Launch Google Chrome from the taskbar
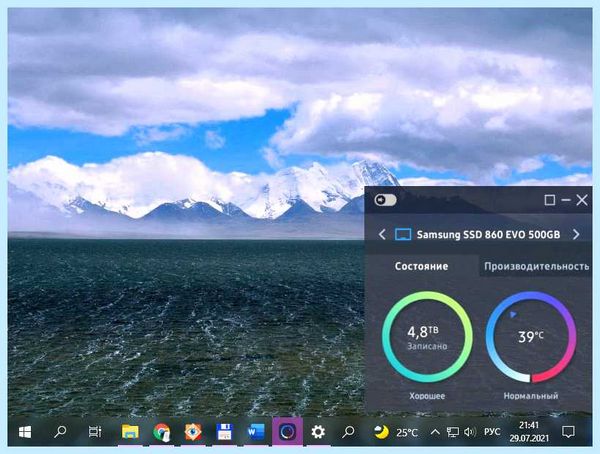The height and width of the screenshot is (454, 600). (x=161, y=432)
